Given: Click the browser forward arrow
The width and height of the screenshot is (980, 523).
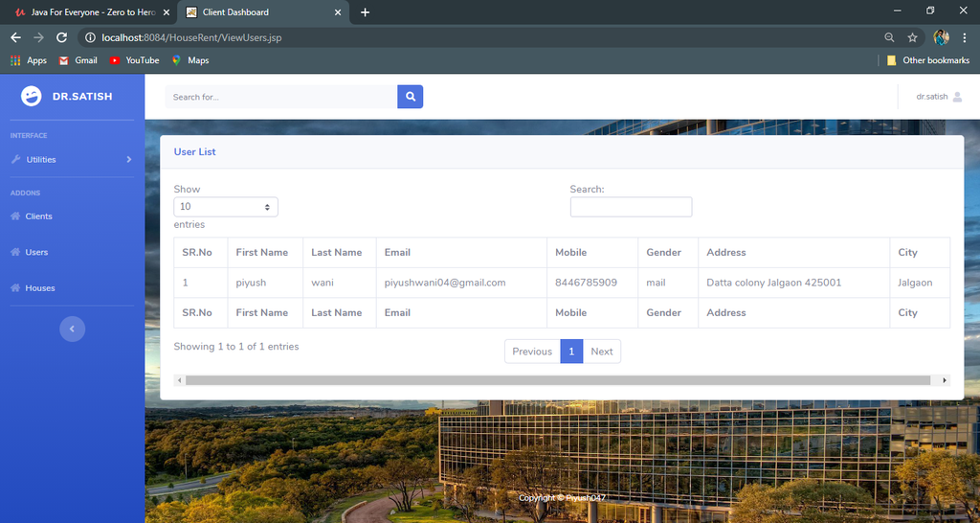Looking at the screenshot, I should click(38, 37).
